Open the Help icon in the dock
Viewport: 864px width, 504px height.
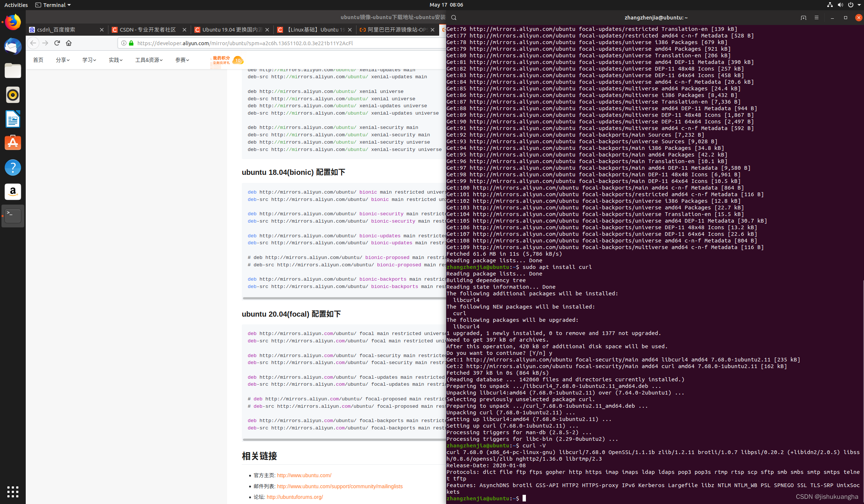point(13,168)
